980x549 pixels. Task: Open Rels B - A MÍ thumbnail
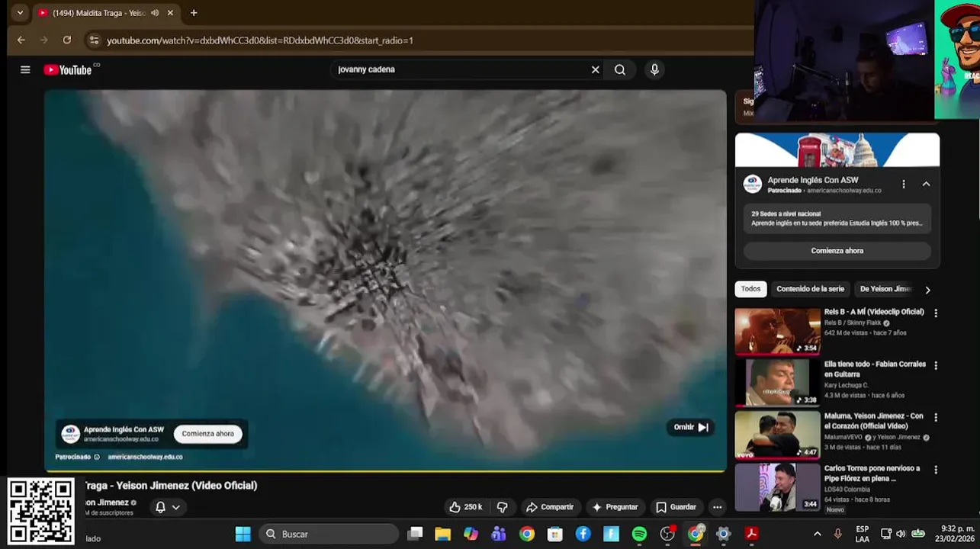(x=777, y=331)
